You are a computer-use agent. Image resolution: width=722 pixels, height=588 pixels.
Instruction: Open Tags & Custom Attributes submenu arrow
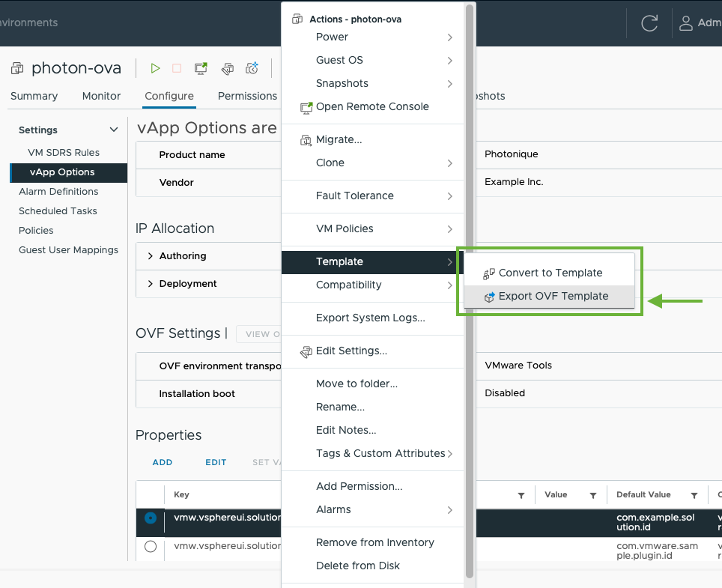coord(450,454)
